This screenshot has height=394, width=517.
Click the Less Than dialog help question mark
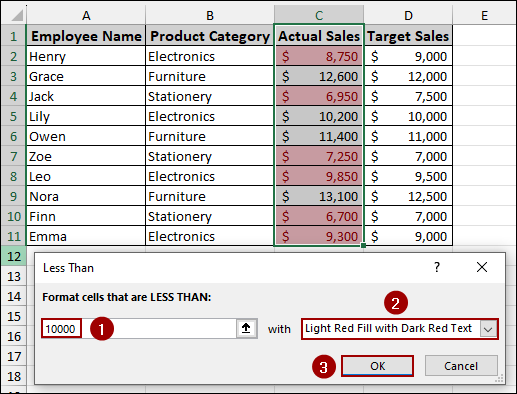click(437, 267)
